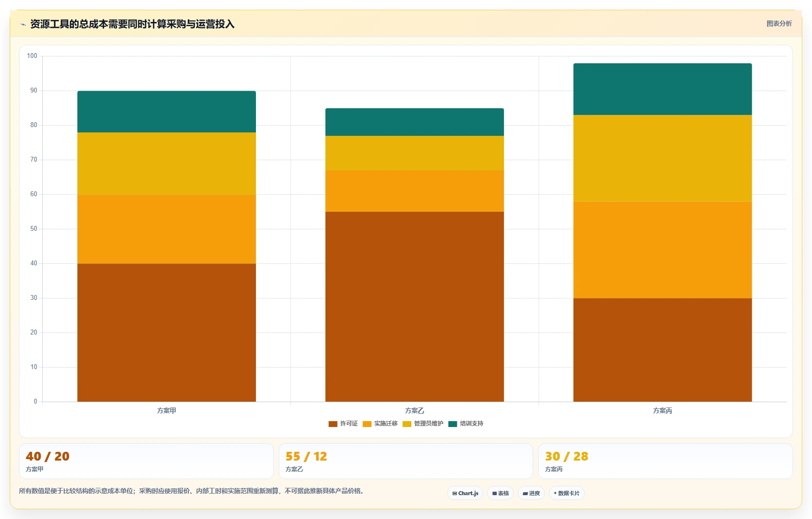Click the 方案乙 x-axis label under the chart
Image resolution: width=812 pixels, height=519 pixels.
coord(415,411)
